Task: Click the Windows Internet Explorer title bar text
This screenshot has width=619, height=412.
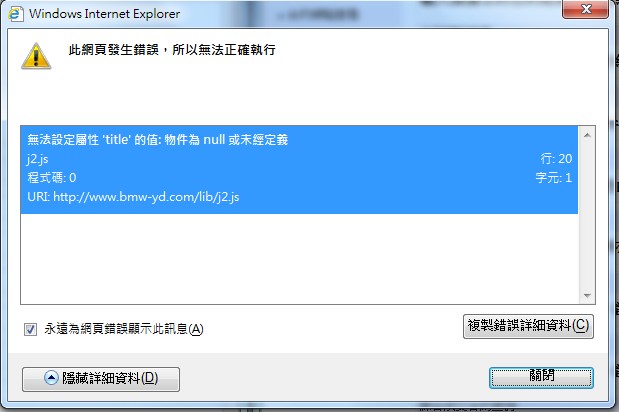Action: pyautogui.click(x=104, y=14)
